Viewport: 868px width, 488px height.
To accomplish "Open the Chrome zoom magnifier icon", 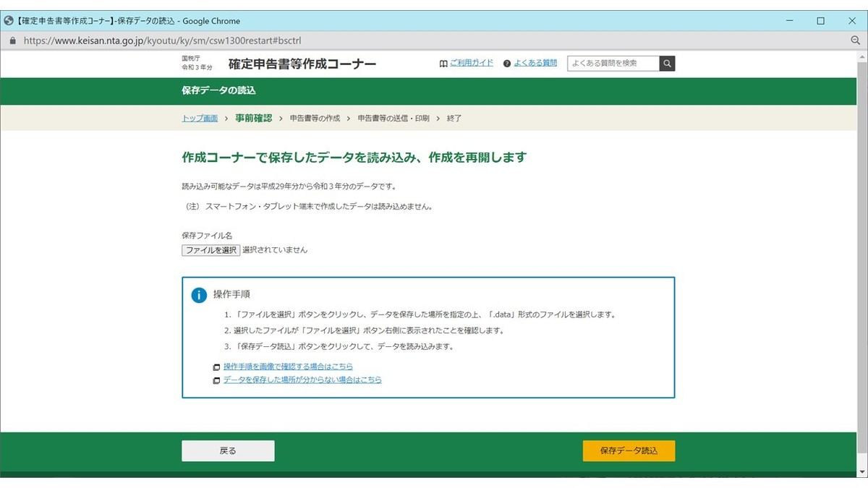I will [855, 40].
